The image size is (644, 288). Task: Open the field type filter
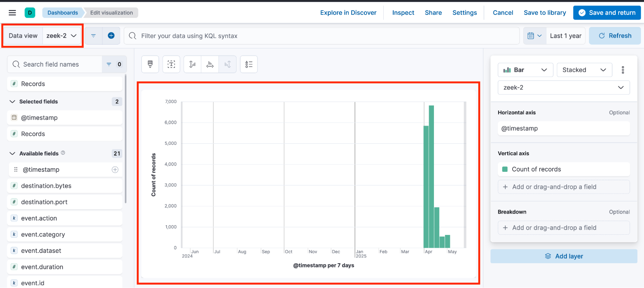click(114, 64)
